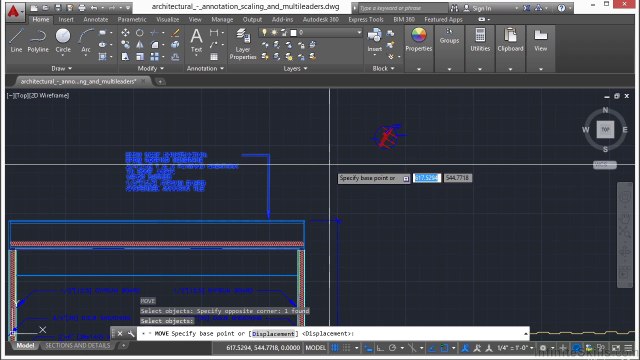Click the Utilities calculator icon
The width and height of the screenshot is (640, 360).
[480, 35]
